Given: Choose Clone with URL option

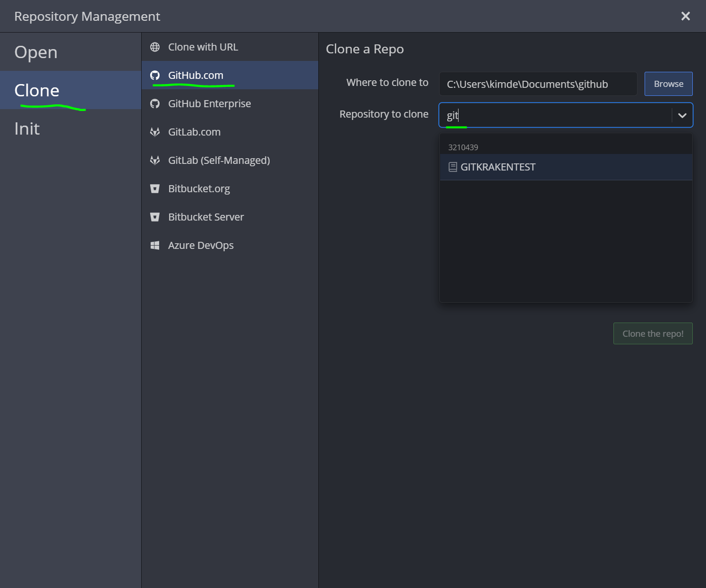Looking at the screenshot, I should tap(230, 47).
